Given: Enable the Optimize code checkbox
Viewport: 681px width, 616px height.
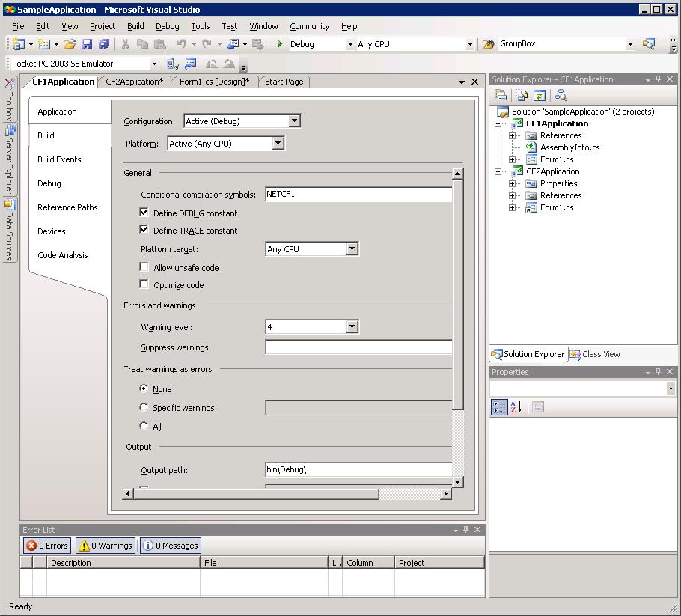Looking at the screenshot, I should click(x=144, y=284).
